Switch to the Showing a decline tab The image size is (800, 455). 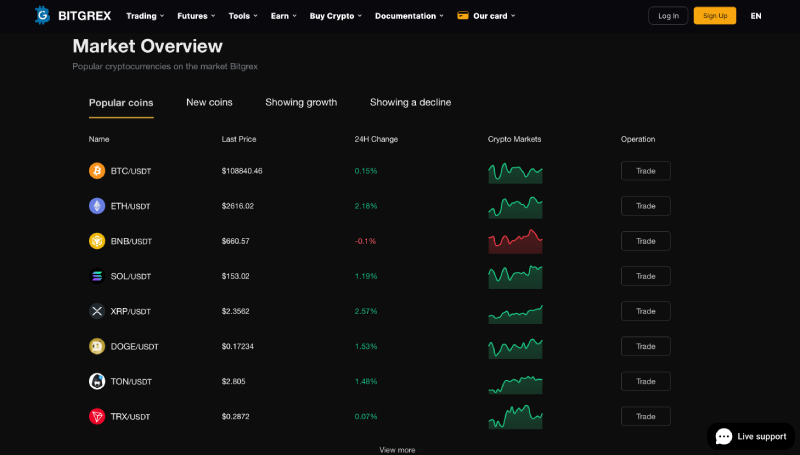(x=410, y=103)
